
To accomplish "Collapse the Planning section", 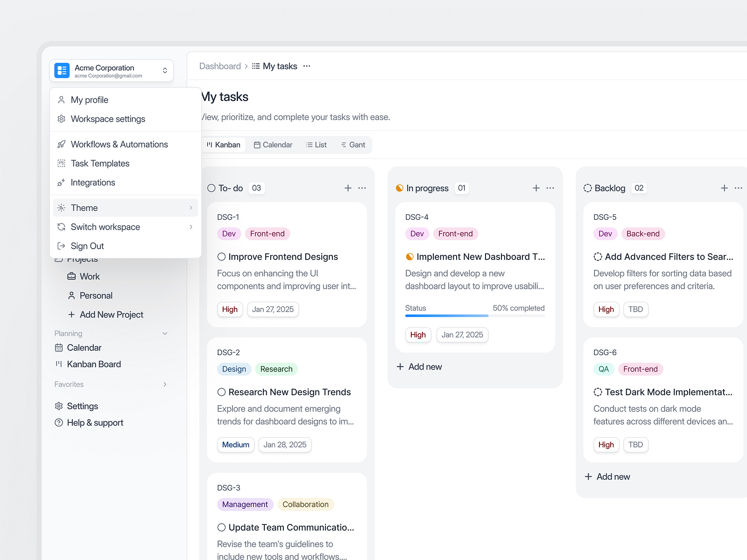I will (x=165, y=333).
